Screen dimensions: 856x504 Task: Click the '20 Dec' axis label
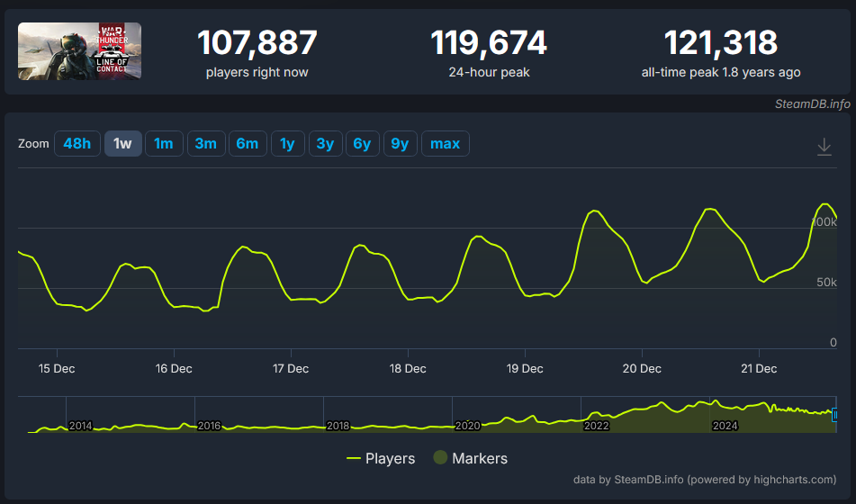pos(642,369)
